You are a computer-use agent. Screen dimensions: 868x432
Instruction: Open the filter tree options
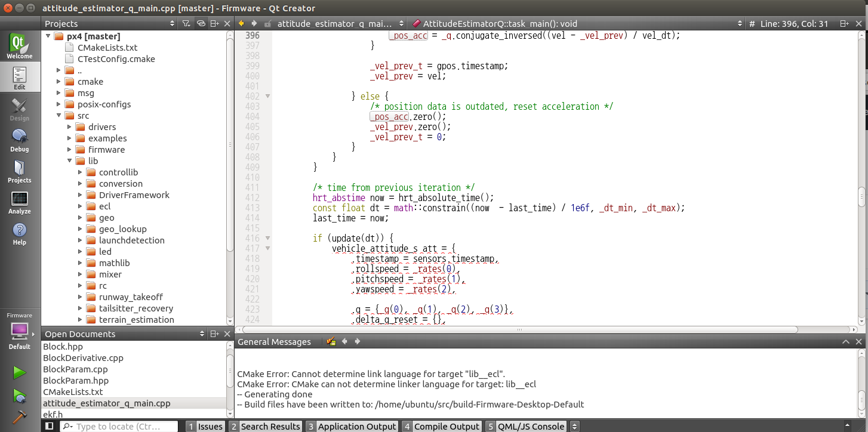(x=186, y=24)
